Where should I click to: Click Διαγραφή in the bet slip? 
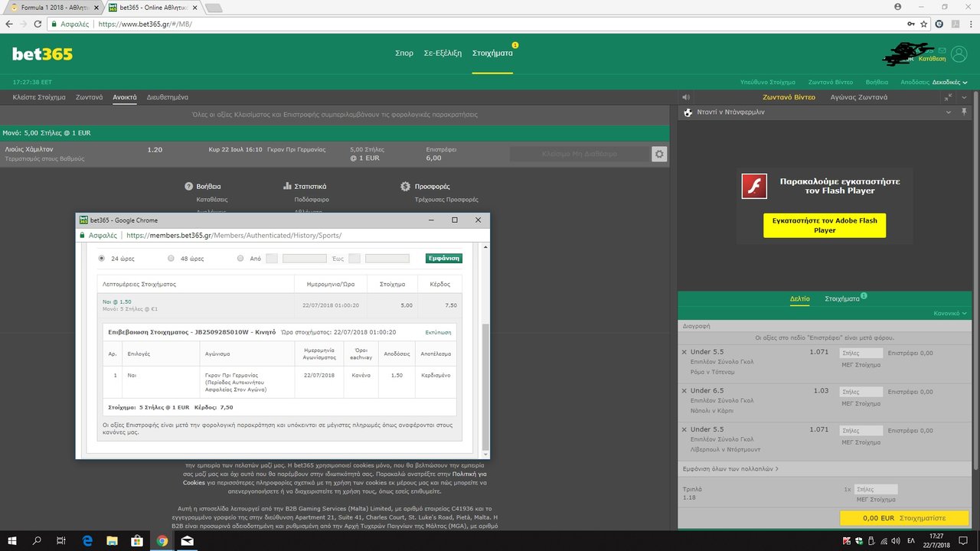point(696,325)
